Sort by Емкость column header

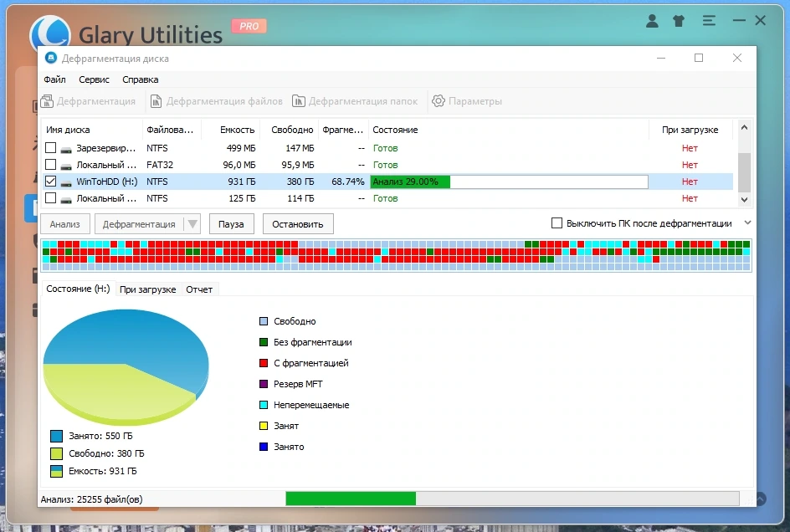click(231, 130)
